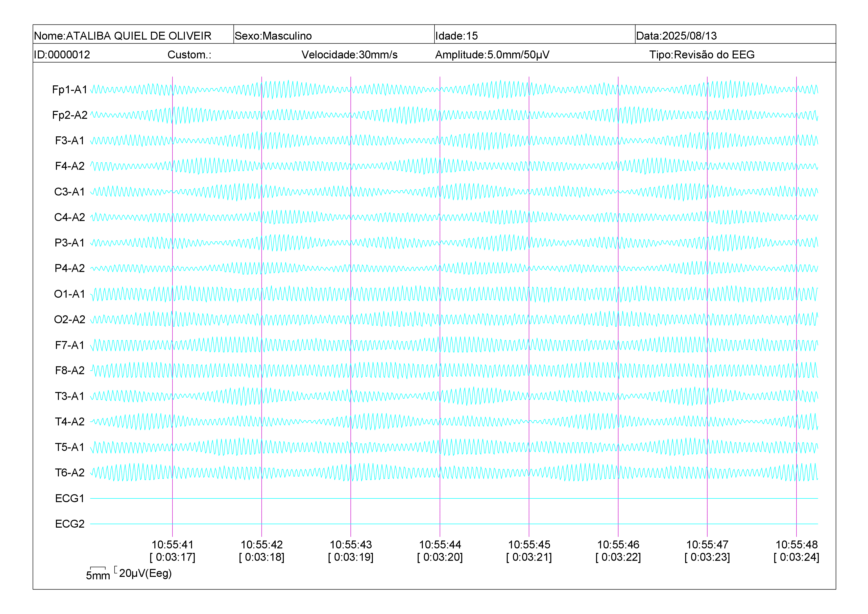Select the 'Sexo:Masculino' header cell
The height and width of the screenshot is (614, 868).
click(x=334, y=34)
